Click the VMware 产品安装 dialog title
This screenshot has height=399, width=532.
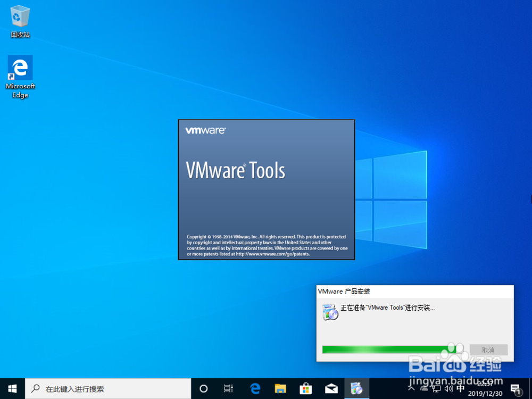(x=344, y=291)
